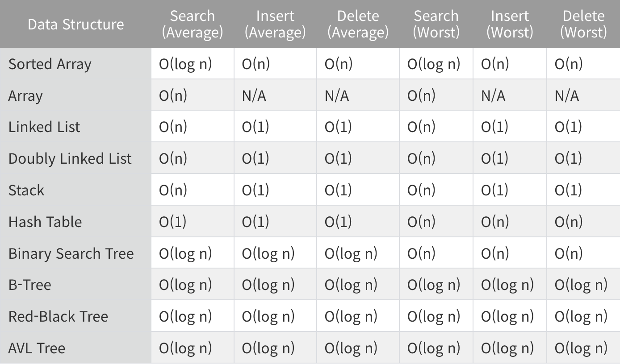Viewport: 620px width, 364px height.
Task: Click the Search (Worst) column header
Action: coord(436,24)
